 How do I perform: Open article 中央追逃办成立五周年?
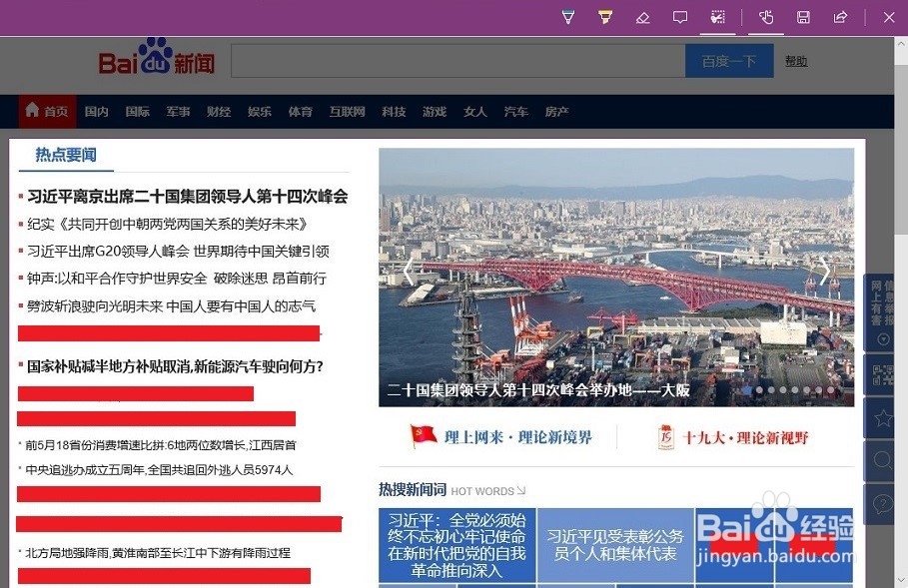159,470
